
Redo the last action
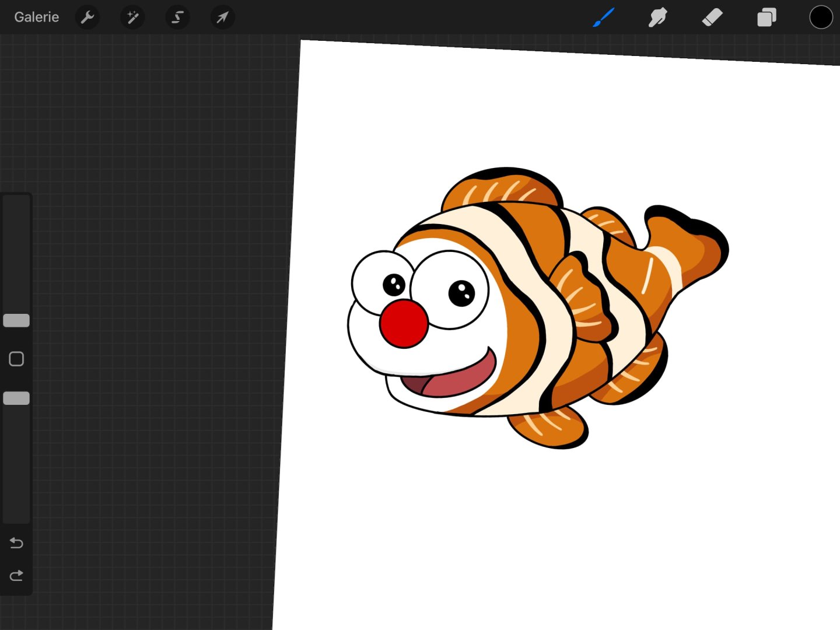(x=16, y=576)
